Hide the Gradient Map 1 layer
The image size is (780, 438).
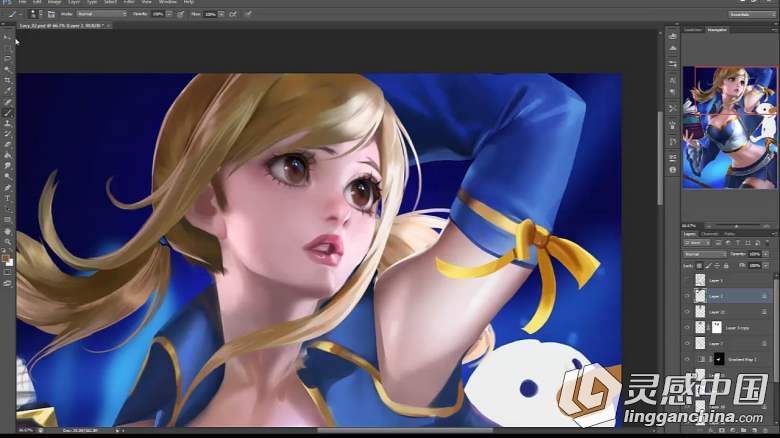pos(687,359)
